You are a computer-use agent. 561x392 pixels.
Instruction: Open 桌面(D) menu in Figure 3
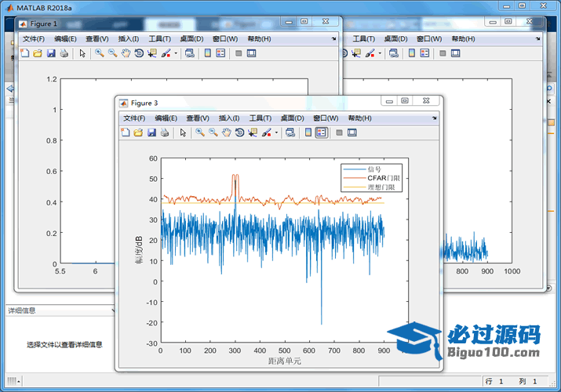(x=293, y=118)
